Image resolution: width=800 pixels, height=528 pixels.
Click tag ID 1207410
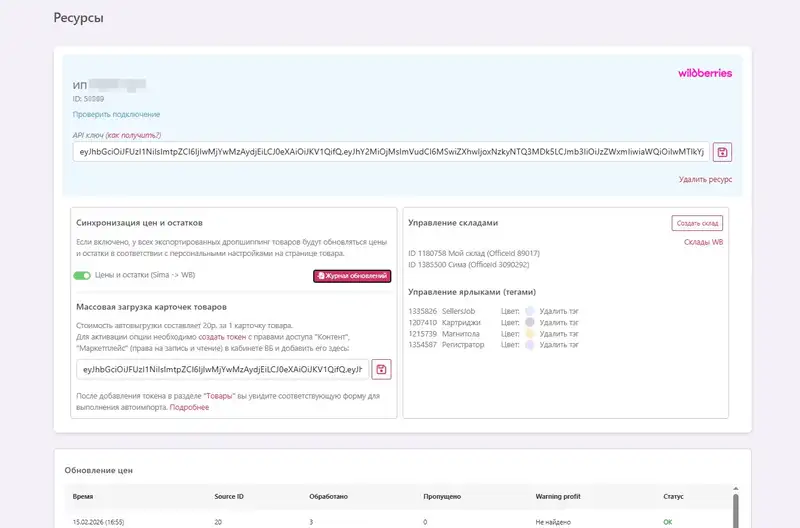point(422,322)
